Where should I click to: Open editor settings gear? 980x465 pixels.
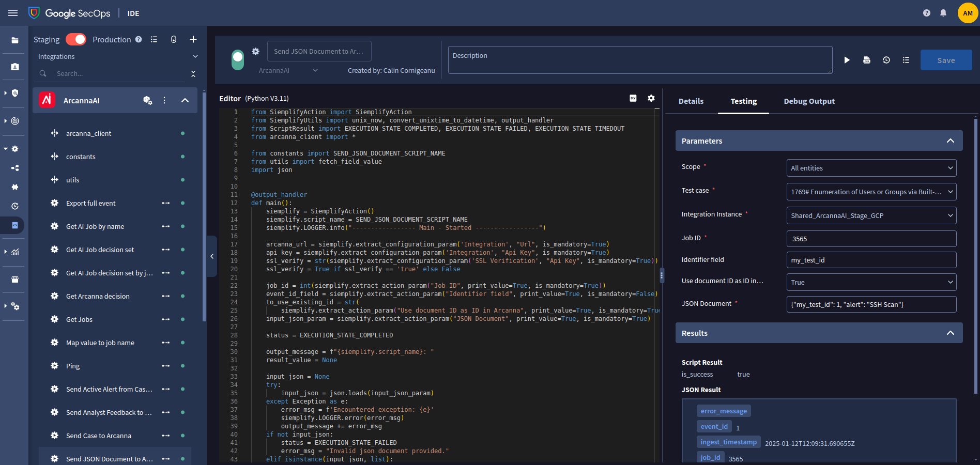click(651, 98)
